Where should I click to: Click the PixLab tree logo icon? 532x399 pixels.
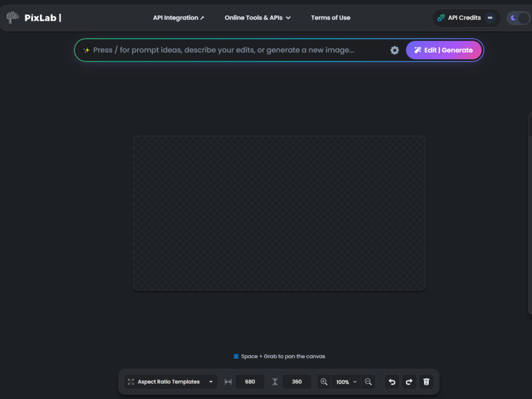click(x=13, y=18)
